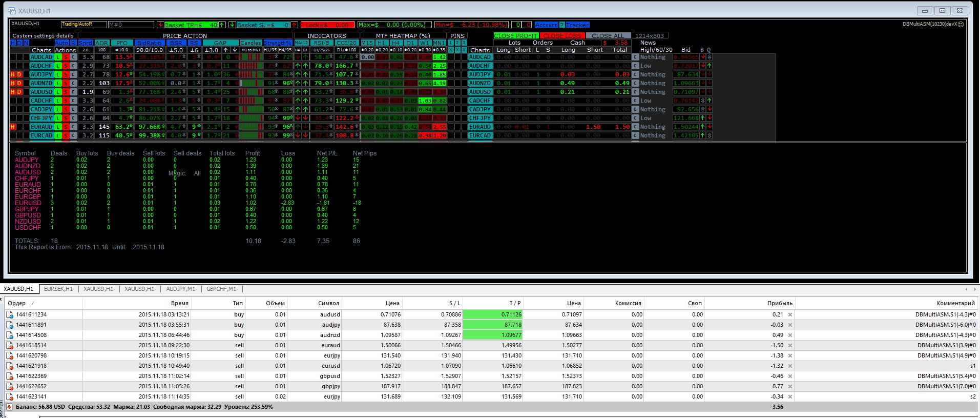Close order 1441611234 with its x mark

pyautogui.click(x=790, y=315)
